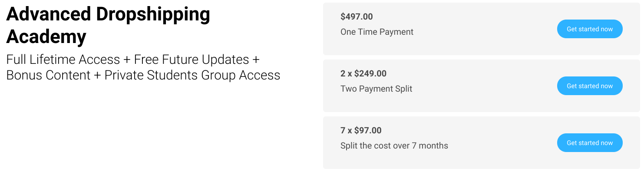Image resolution: width=644 pixels, height=172 pixels.
Task: Click the plus sign right after Updates
Action: click(x=256, y=60)
